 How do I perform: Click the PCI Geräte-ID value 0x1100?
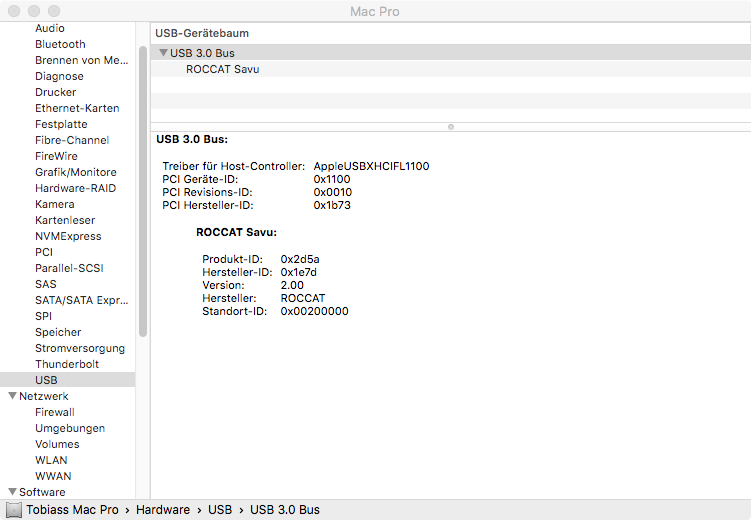332,179
